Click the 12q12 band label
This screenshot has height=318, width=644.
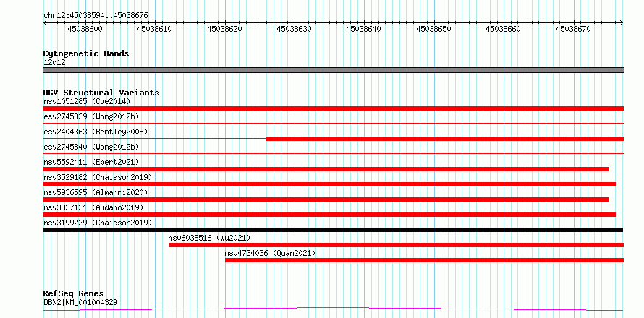point(54,62)
